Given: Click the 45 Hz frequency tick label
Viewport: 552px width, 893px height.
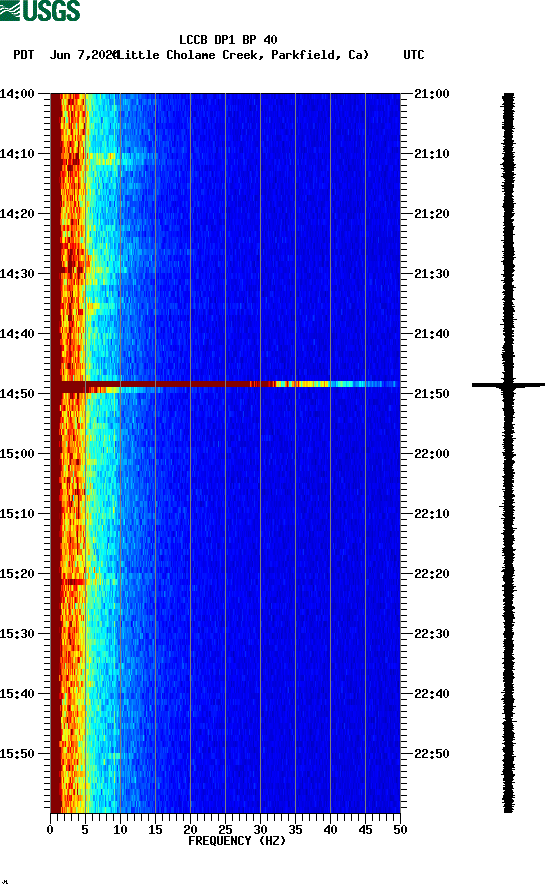Looking at the screenshot, I should pos(365,830).
